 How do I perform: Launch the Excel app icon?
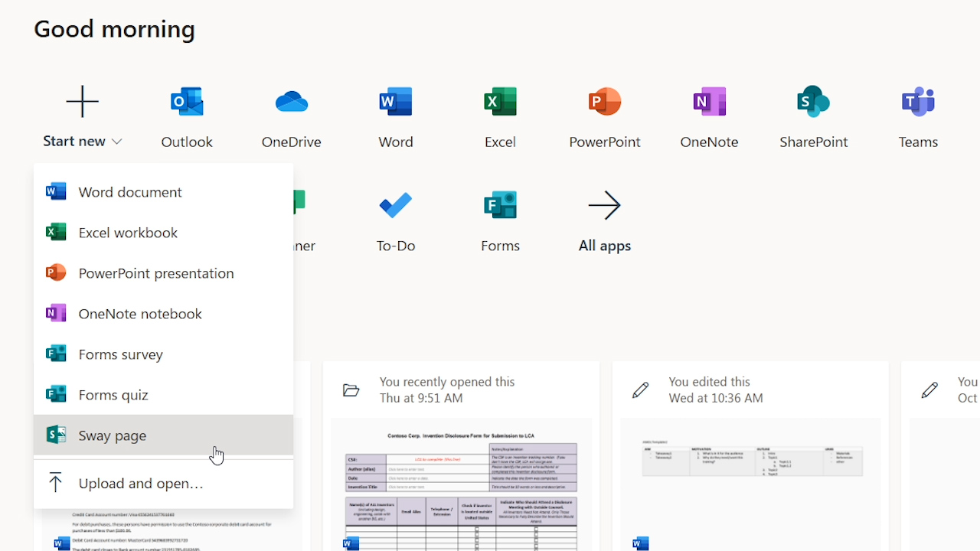[x=500, y=101]
